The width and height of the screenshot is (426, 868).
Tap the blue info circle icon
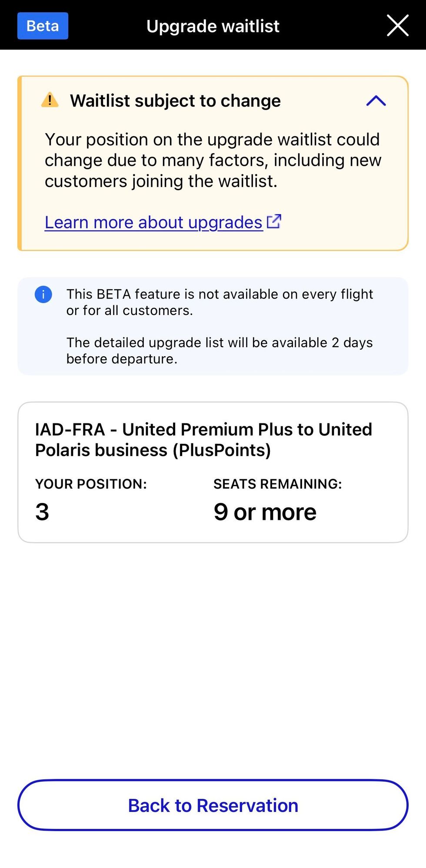pyautogui.click(x=43, y=295)
